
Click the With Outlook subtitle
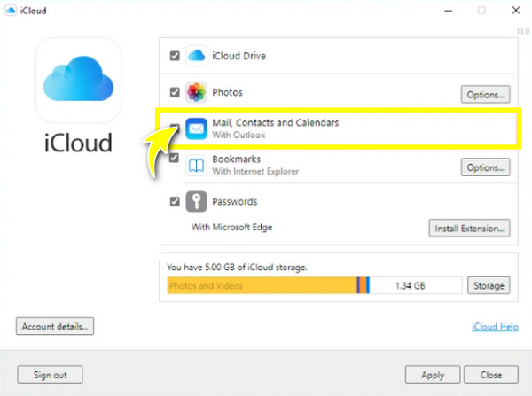click(239, 135)
